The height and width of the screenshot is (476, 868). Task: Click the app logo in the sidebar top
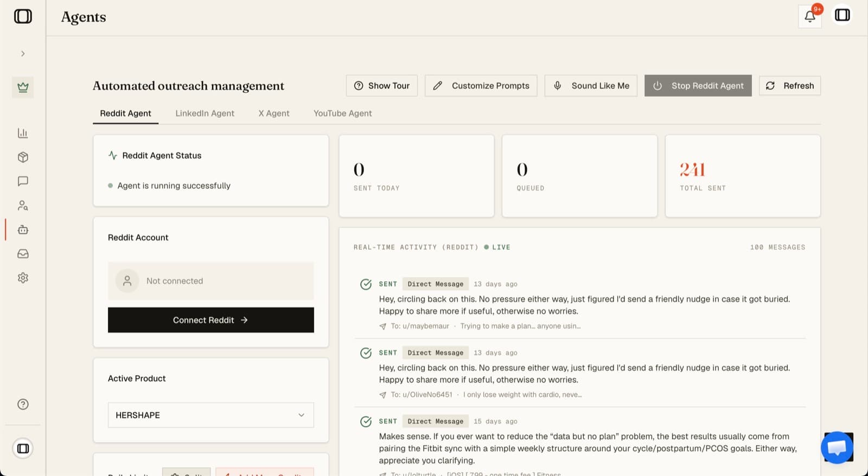pos(23,16)
